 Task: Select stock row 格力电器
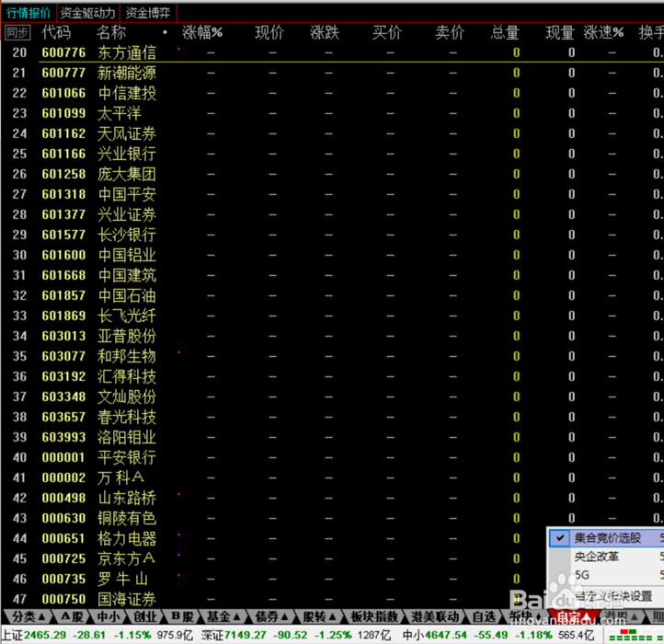tap(273, 538)
